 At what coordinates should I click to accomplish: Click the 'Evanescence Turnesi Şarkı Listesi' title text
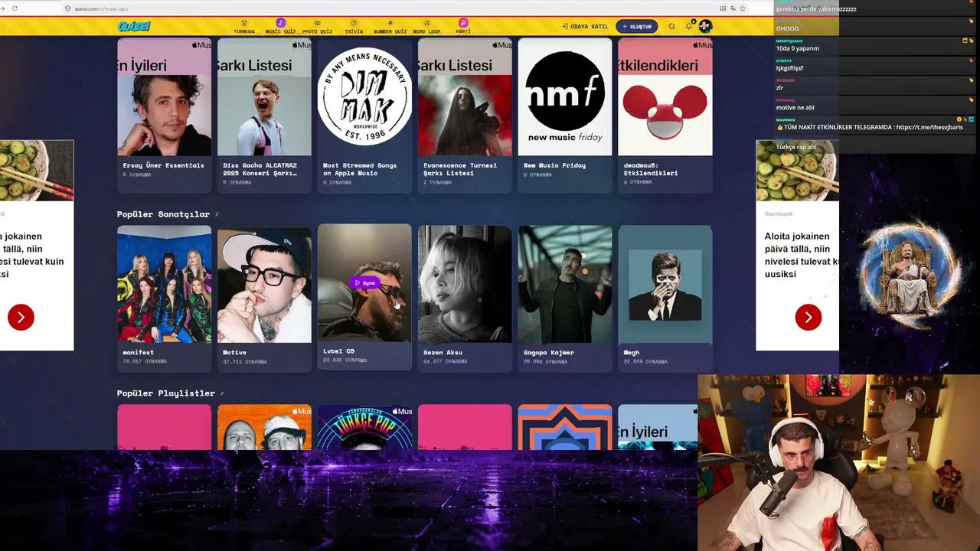click(460, 169)
